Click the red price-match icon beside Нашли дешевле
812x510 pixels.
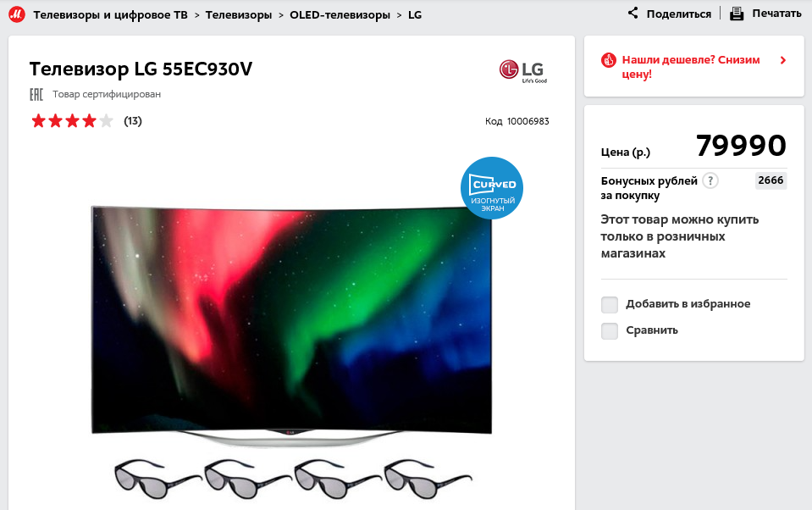pos(609,60)
